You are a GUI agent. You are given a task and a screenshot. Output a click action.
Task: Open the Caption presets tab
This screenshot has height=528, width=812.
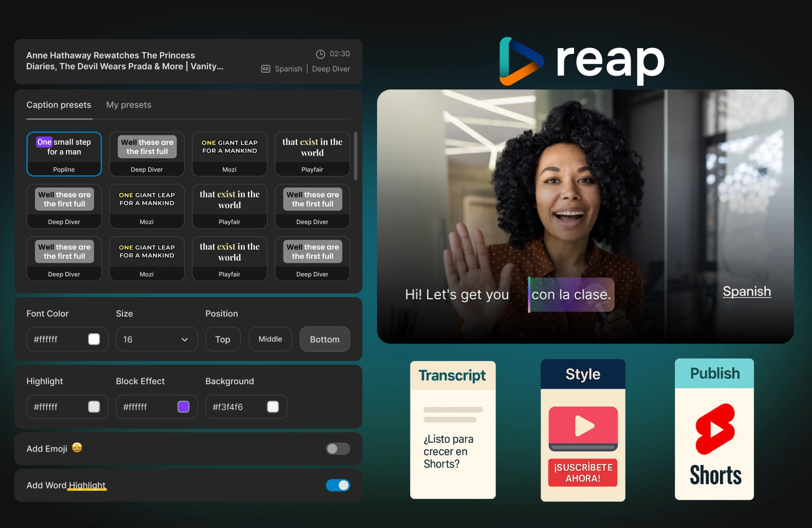coord(59,105)
